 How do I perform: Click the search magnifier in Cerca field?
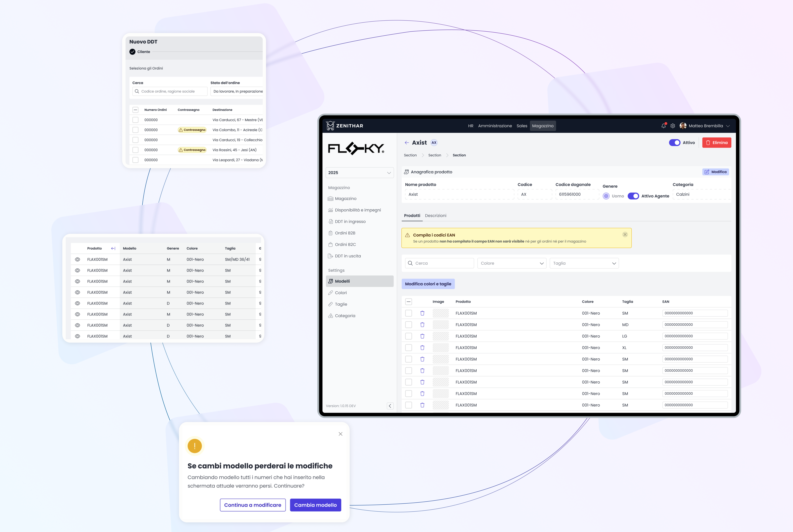click(x=410, y=263)
